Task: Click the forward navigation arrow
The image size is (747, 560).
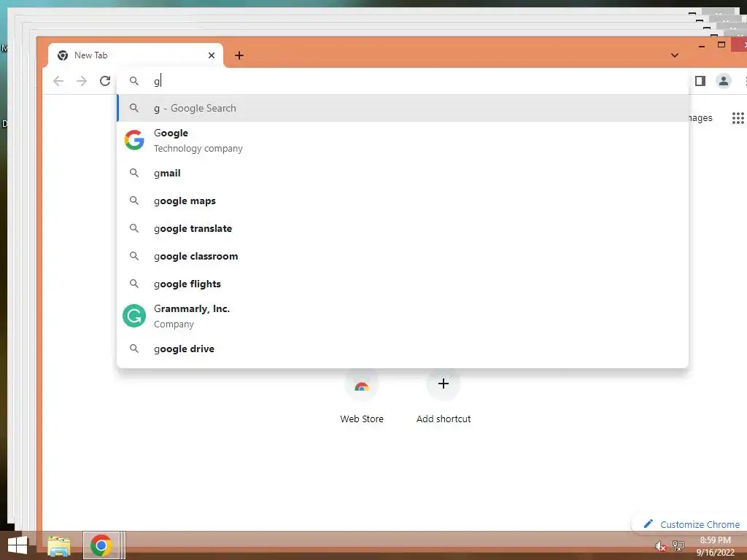Action: (82, 81)
